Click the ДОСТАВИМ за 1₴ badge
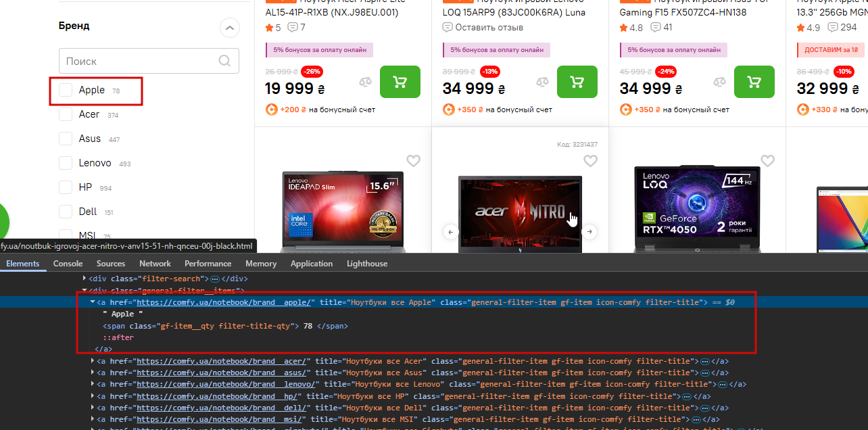This screenshot has width=868, height=430. click(831, 50)
